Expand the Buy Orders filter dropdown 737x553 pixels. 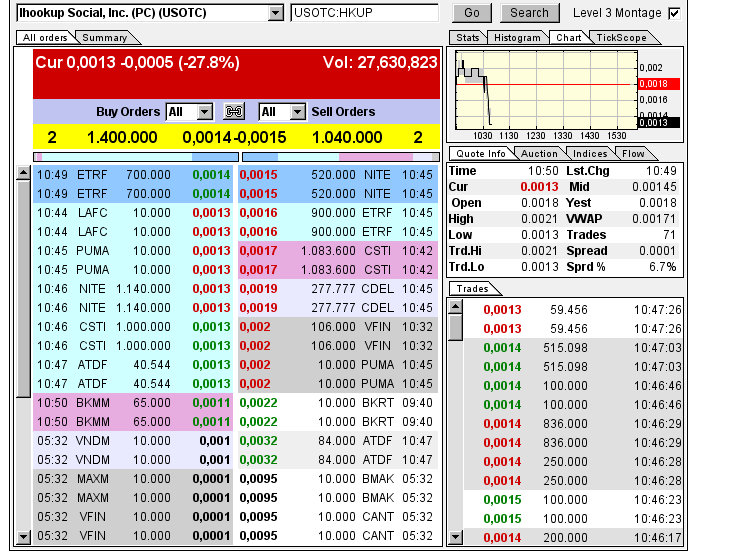(x=204, y=112)
